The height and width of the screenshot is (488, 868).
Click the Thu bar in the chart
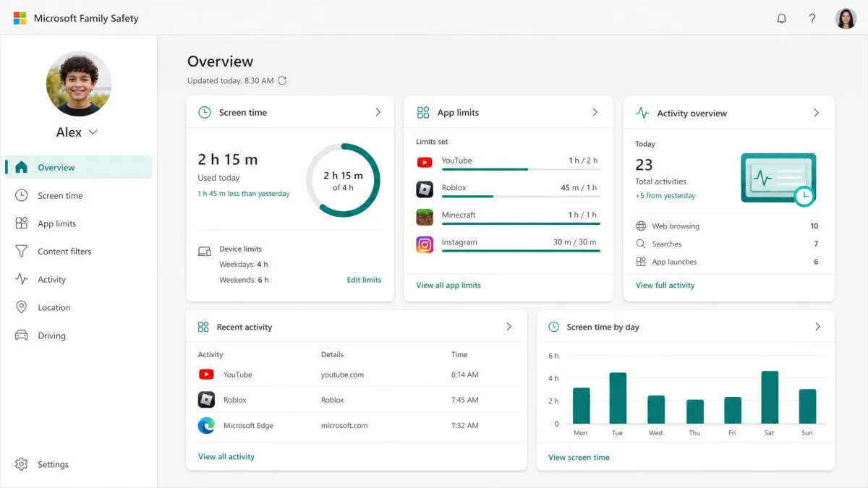pyautogui.click(x=694, y=412)
